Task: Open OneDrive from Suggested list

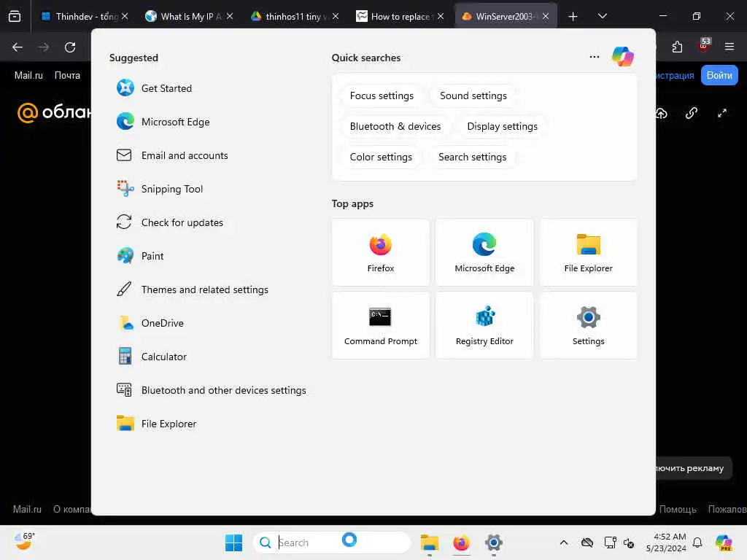Action: (150, 323)
